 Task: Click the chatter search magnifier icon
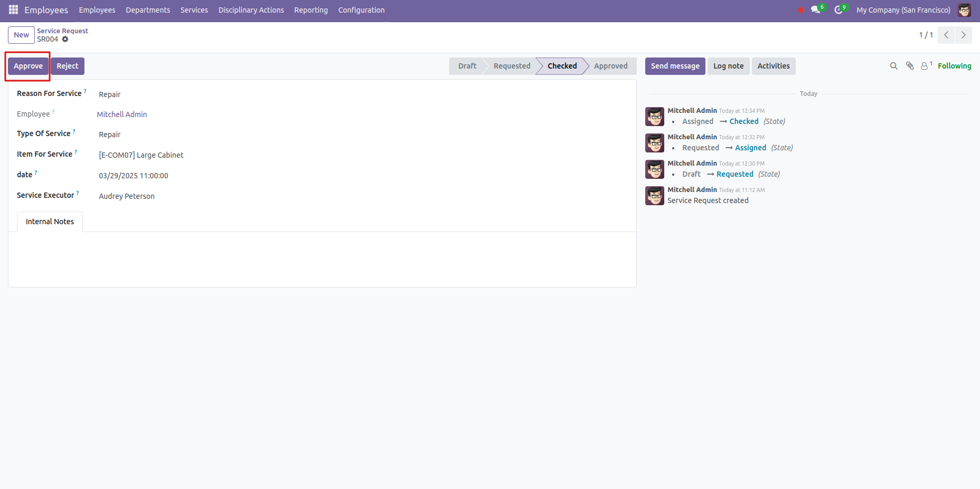click(893, 66)
